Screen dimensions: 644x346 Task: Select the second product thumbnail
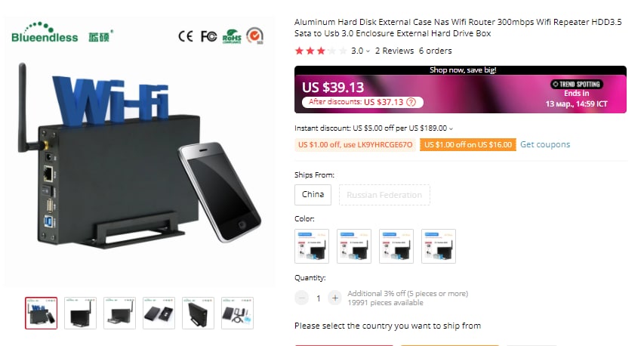pos(80,313)
